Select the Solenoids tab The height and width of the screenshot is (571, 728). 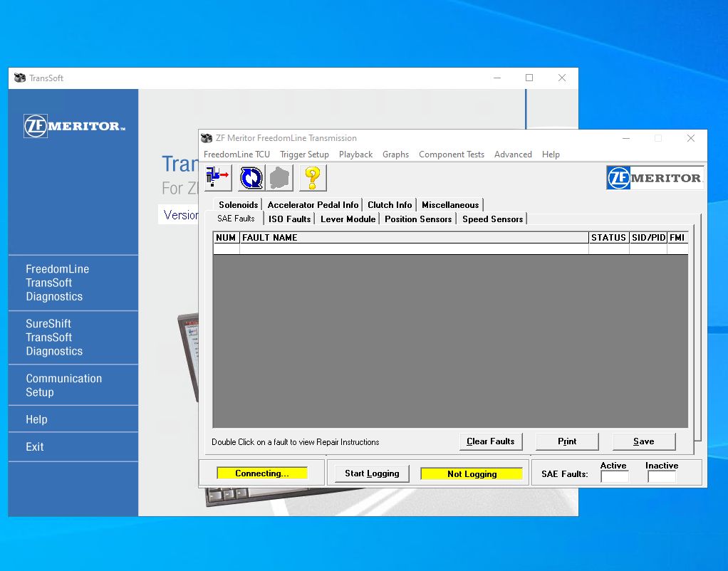[x=238, y=204]
